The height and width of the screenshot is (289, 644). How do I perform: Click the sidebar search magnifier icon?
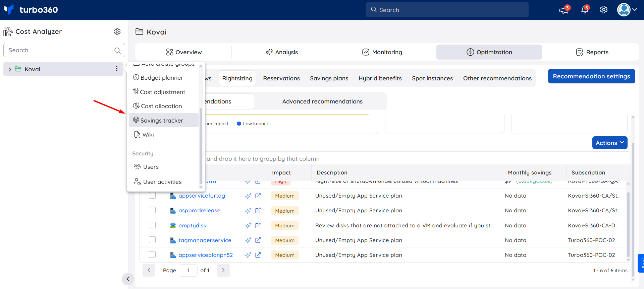point(117,50)
